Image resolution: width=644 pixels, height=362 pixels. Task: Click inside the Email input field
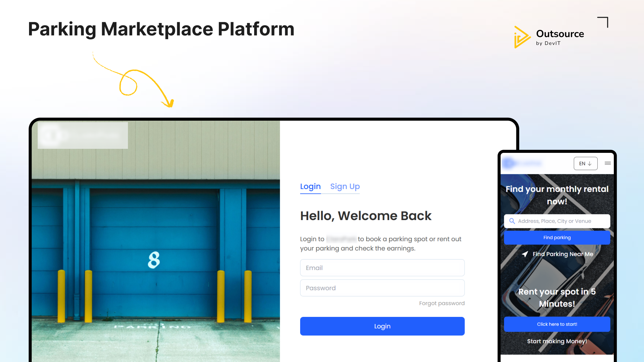click(x=382, y=267)
